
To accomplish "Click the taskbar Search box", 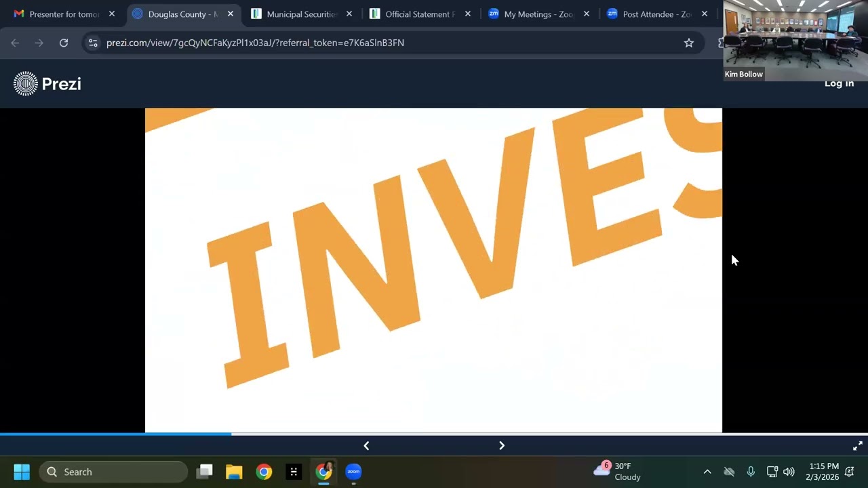I will (113, 472).
